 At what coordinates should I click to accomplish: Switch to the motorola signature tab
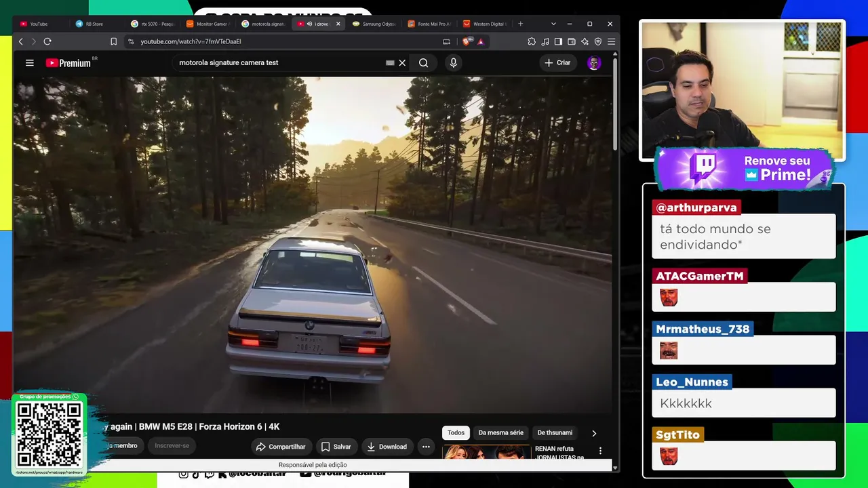pyautogui.click(x=262, y=24)
